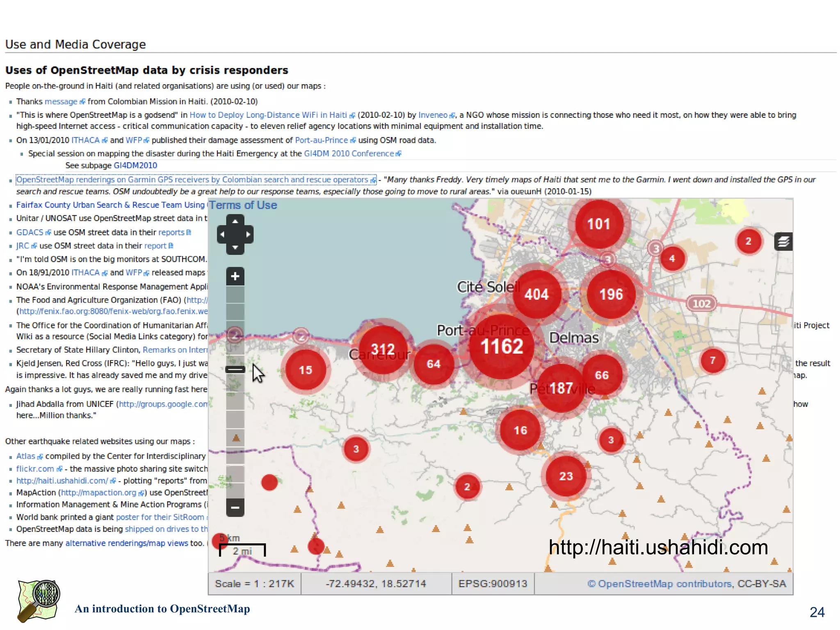Open the Terms of Use link

point(243,205)
